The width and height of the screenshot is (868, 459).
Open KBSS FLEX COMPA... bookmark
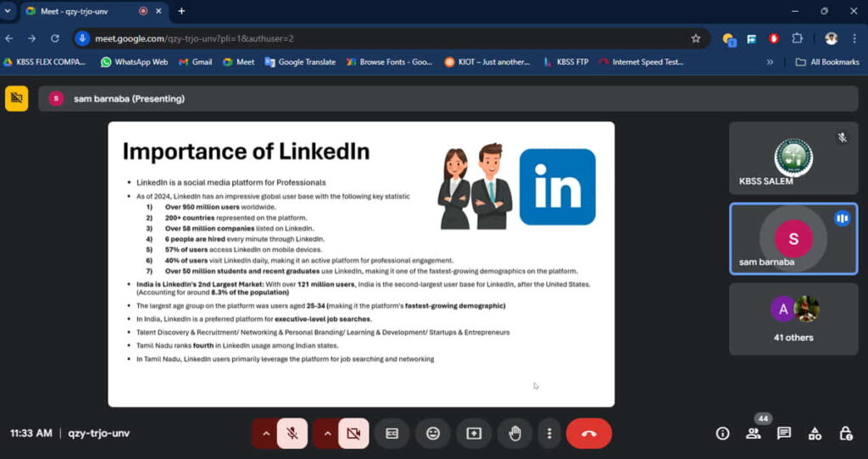pyautogui.click(x=44, y=62)
